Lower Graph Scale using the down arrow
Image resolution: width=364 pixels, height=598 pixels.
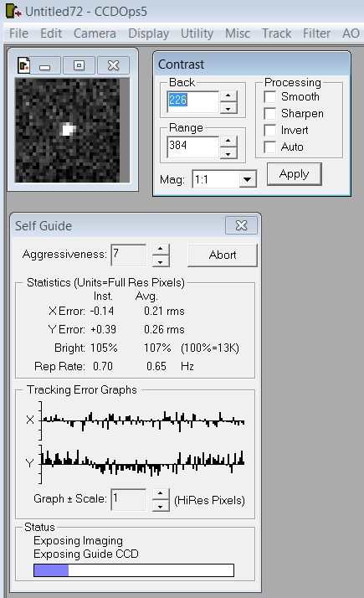click(161, 506)
